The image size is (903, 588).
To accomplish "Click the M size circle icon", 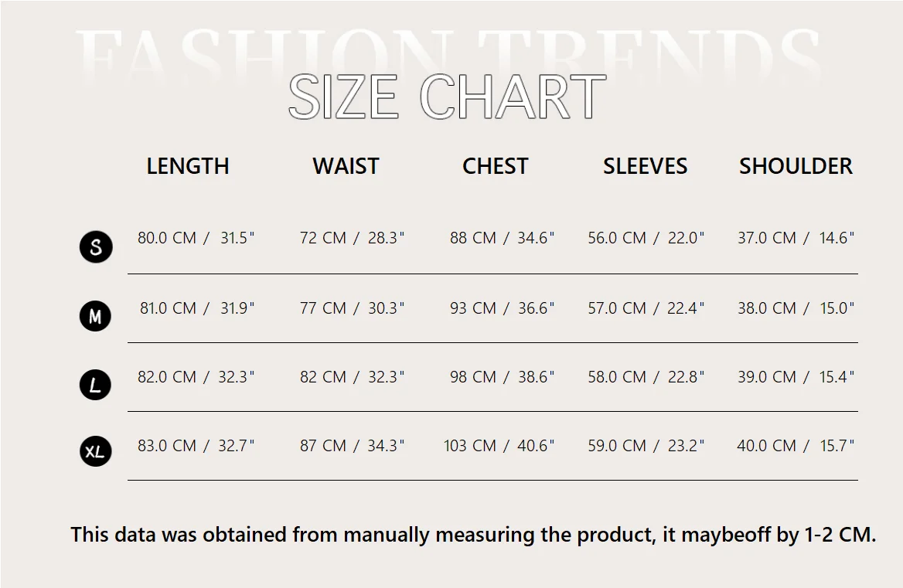I will tap(95, 316).
